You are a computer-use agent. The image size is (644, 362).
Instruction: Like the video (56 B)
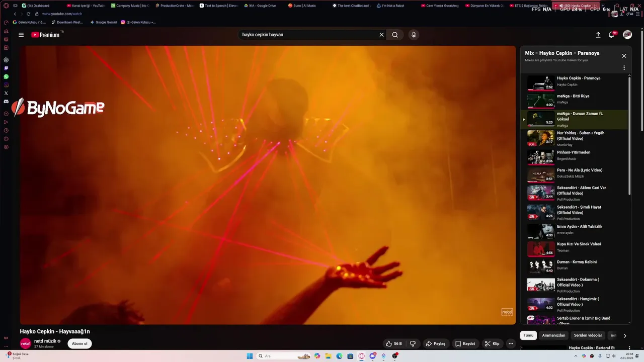click(393, 343)
